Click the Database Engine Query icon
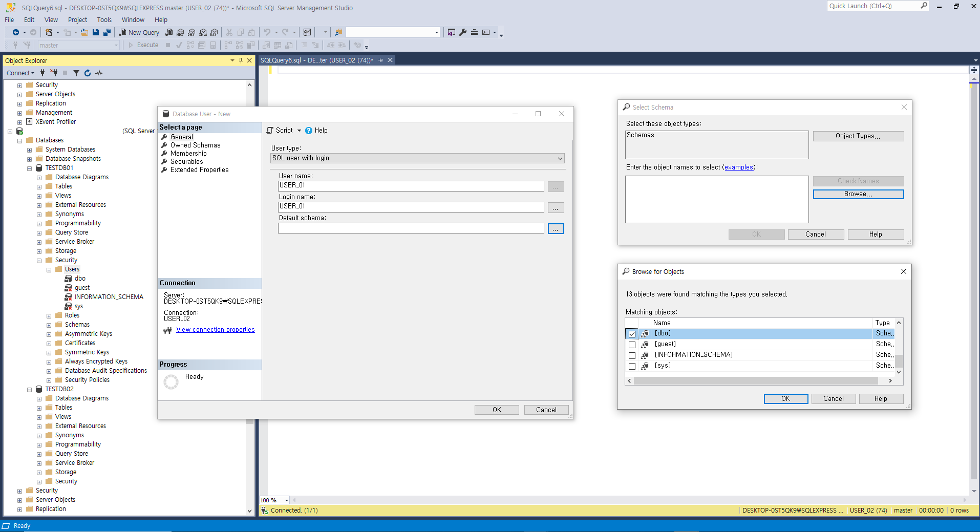 (169, 32)
